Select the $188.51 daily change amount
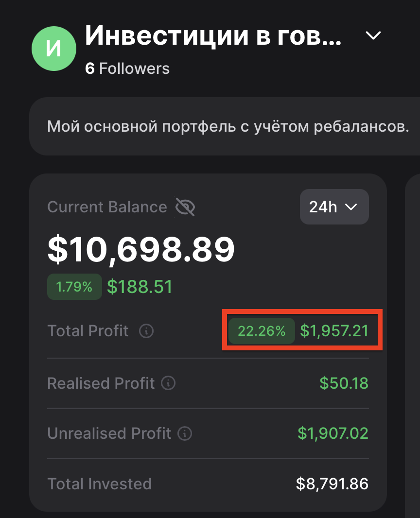This screenshot has height=518, width=420. pos(140,287)
